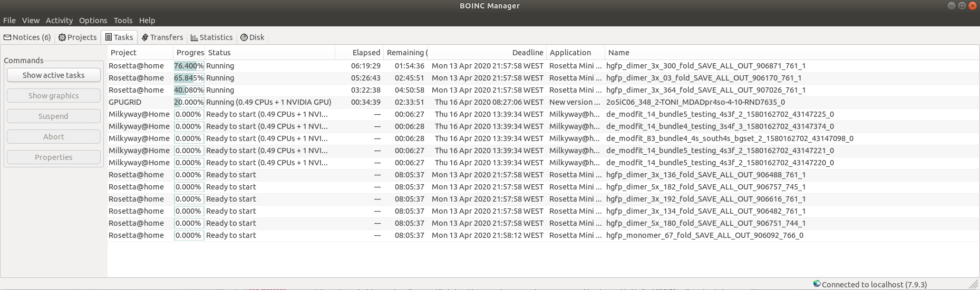The height and width of the screenshot is (290, 980).
Task: Click the Statistics tab chart icon
Action: pos(194,37)
